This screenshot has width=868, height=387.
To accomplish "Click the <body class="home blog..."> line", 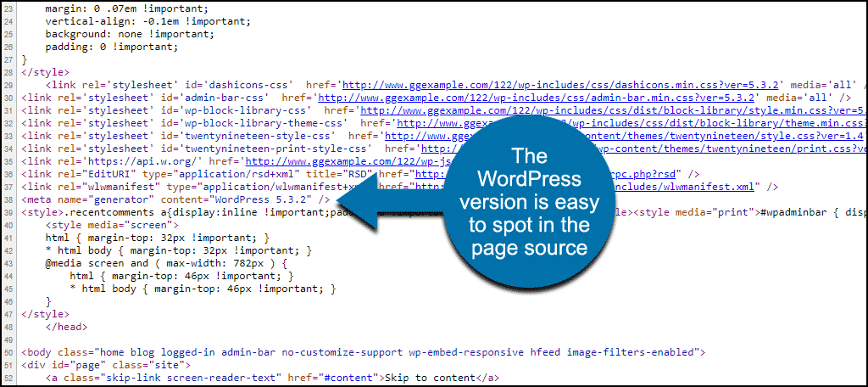I will [363, 351].
